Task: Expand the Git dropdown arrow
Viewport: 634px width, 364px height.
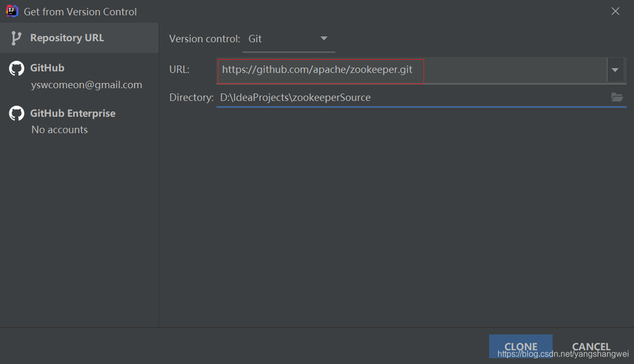Action: tap(324, 39)
